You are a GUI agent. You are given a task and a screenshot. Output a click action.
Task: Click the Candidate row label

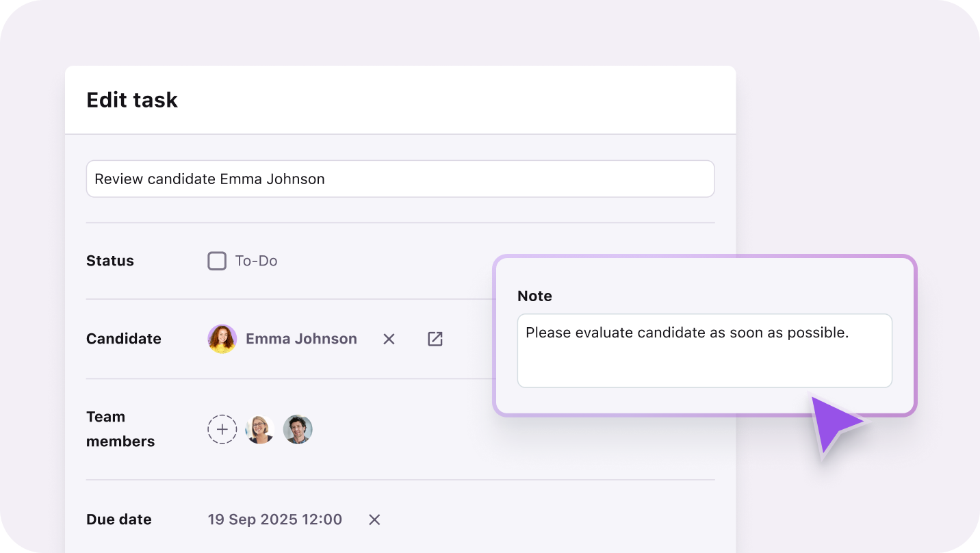pos(124,339)
